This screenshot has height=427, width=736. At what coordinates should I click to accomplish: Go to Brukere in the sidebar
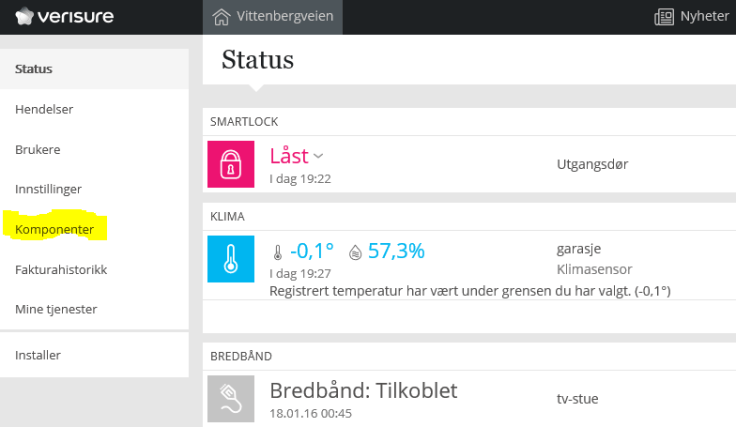[38, 149]
